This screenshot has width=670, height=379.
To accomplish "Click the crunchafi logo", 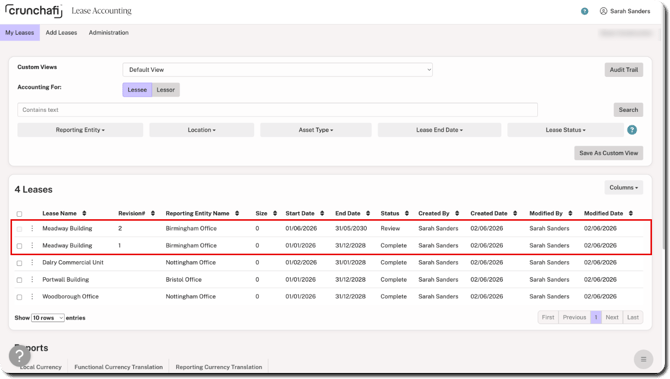I will tap(33, 10).
